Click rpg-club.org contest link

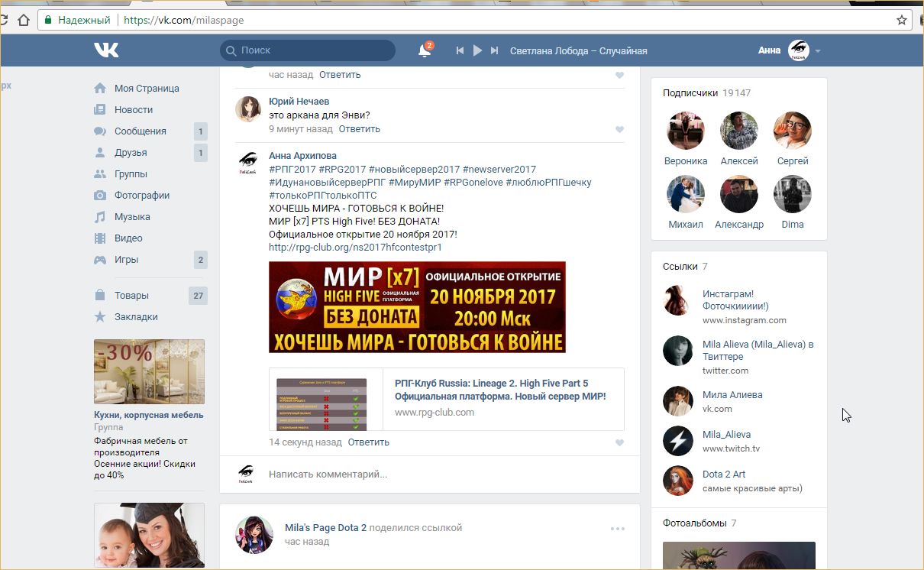point(355,248)
